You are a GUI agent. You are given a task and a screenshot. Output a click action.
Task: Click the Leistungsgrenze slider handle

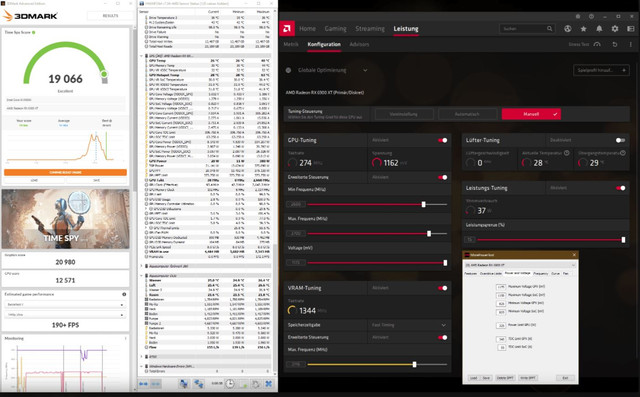coord(623,240)
